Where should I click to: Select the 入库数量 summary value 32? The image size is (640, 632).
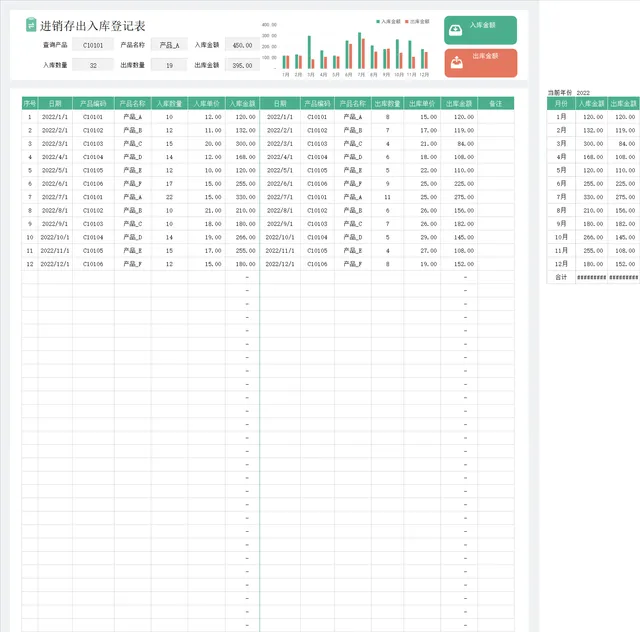click(x=93, y=65)
